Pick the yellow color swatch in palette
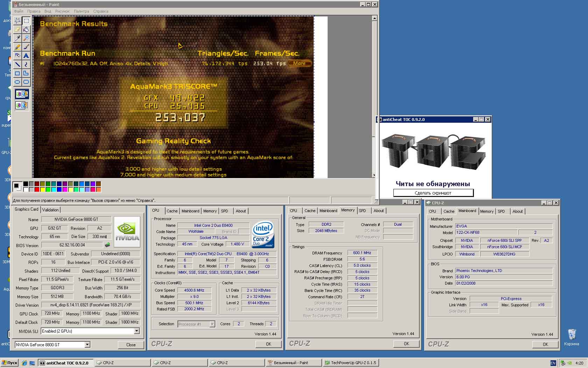 point(42,190)
